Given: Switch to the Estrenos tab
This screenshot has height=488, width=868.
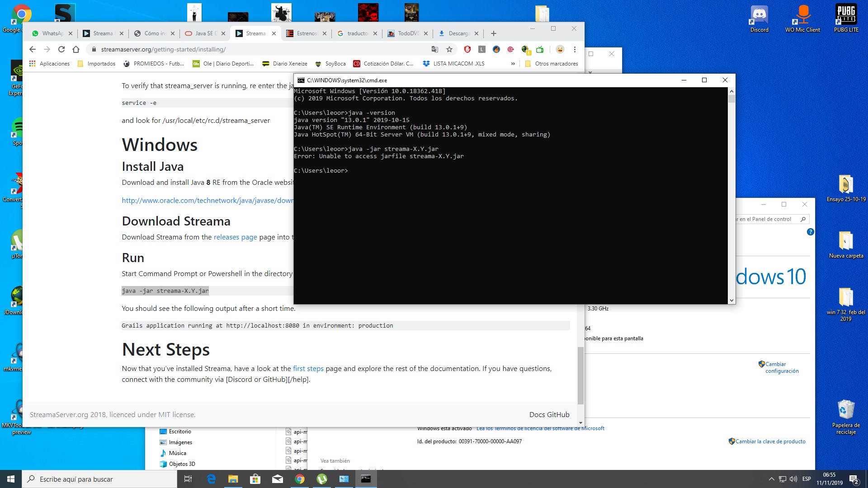Looking at the screenshot, I should (307, 33).
